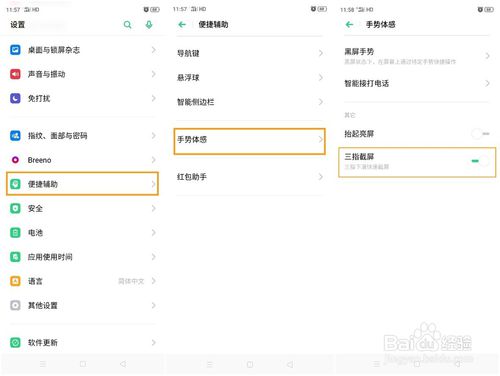
Task: Tap the green 软件更新 icon
Action: pos(15,343)
